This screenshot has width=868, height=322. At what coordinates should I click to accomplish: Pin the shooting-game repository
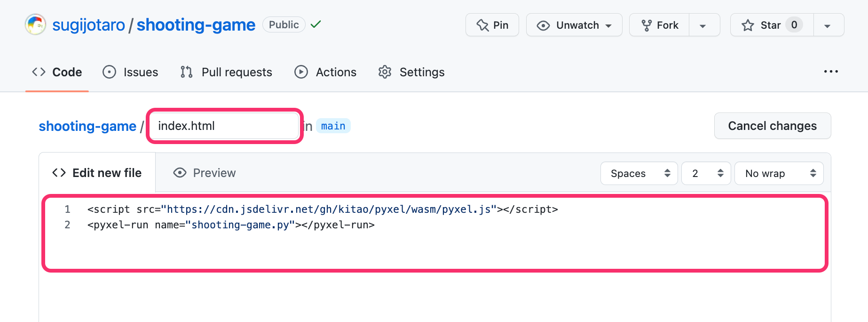[x=492, y=25]
